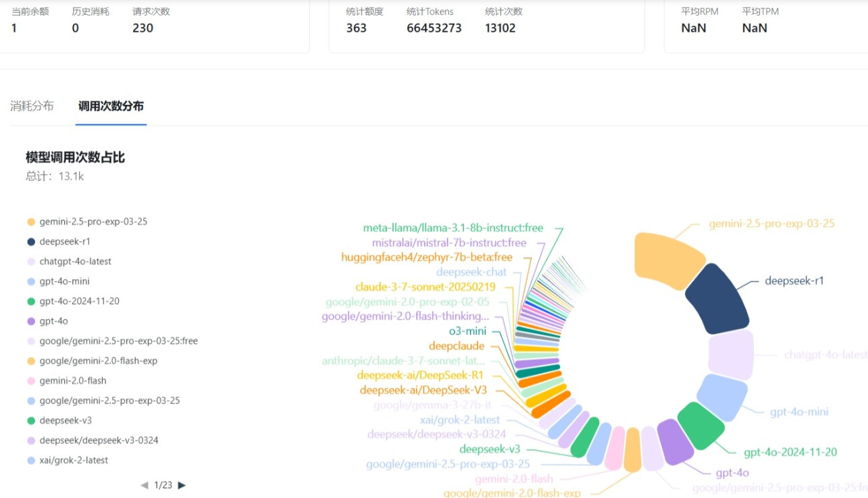Click the claude-3-7-sonnet-20250219 chart label
Viewport: 868px width, 498px height.
pos(426,287)
